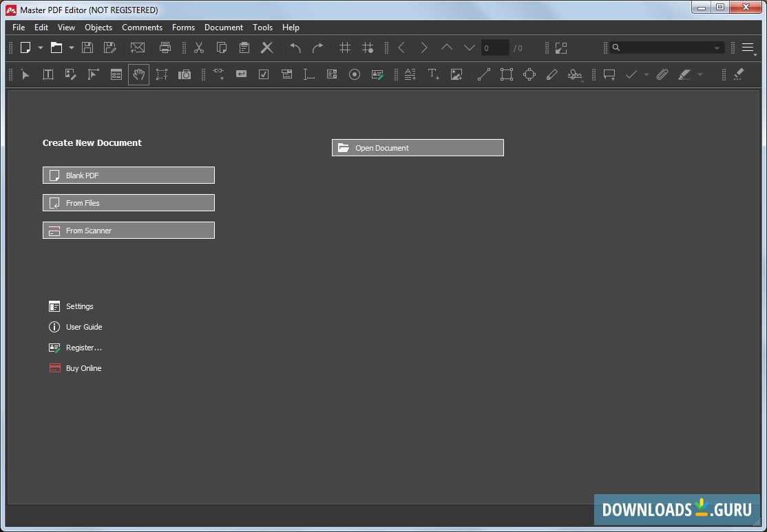Create a Blank PDF
This screenshot has width=767, height=532.
pos(128,175)
